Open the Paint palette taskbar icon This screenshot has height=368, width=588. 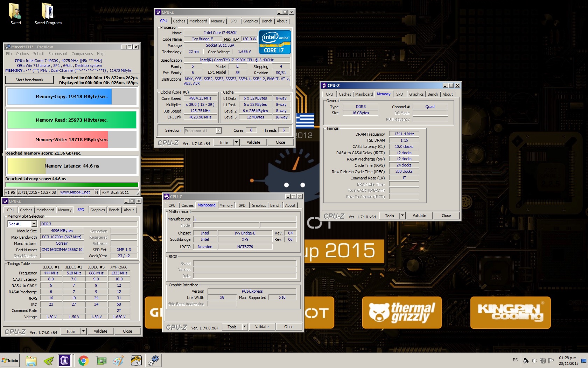(119, 361)
